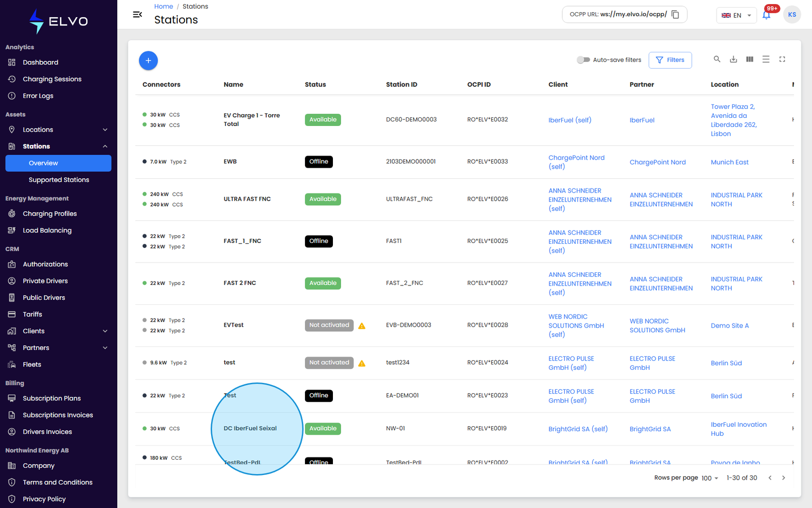Go to Charging Sessions in sidebar

52,79
